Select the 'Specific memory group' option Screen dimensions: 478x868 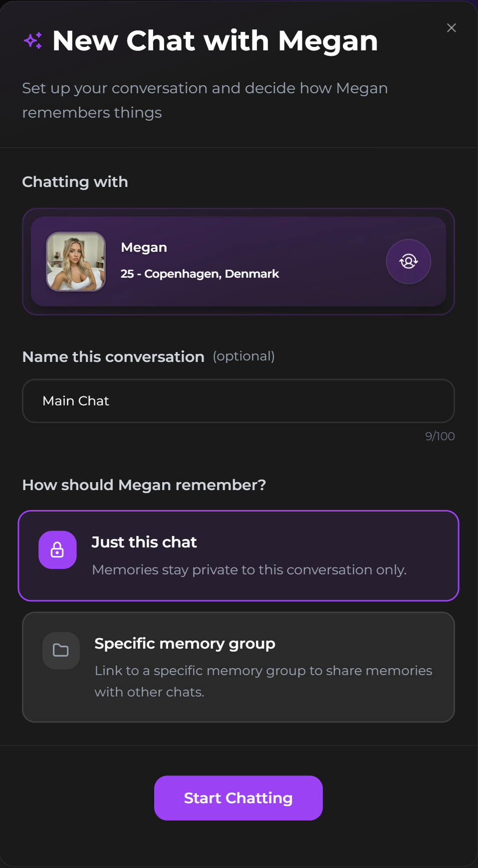239,667
